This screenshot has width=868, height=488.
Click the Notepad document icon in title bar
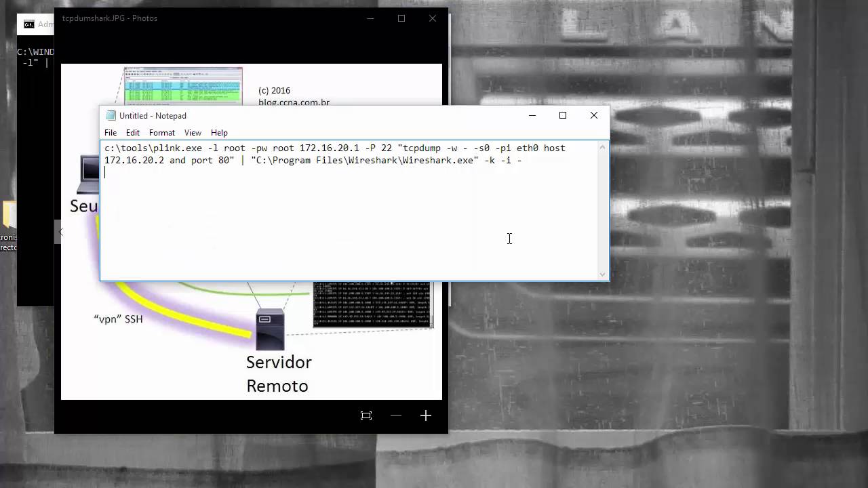[x=111, y=116]
